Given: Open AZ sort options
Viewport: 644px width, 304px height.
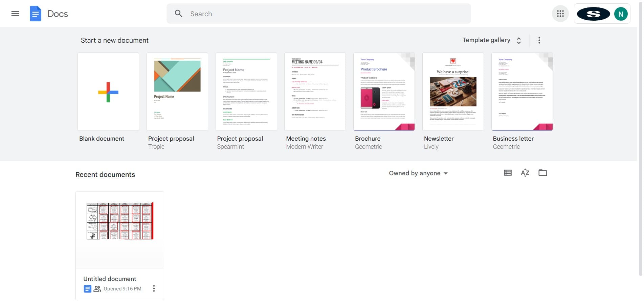Looking at the screenshot, I should (x=525, y=173).
